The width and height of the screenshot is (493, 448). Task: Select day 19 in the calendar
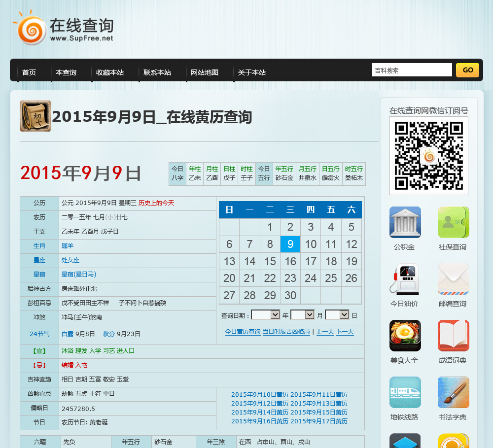coord(351,261)
